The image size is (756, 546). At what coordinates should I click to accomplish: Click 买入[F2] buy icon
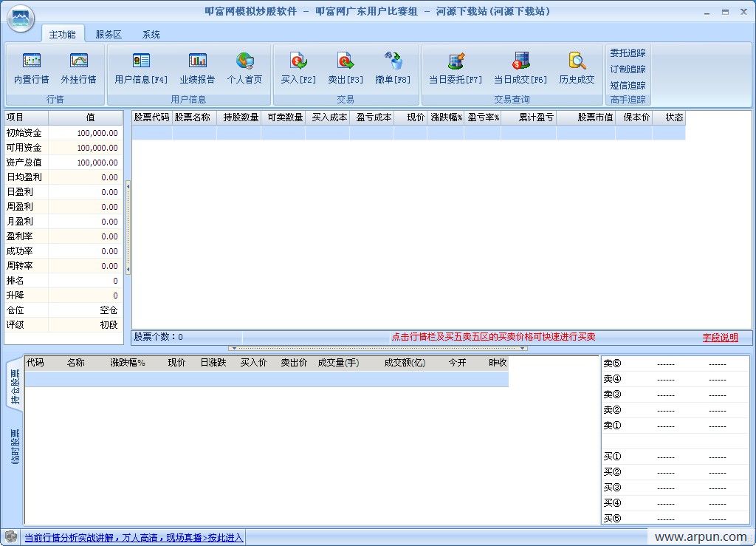298,61
